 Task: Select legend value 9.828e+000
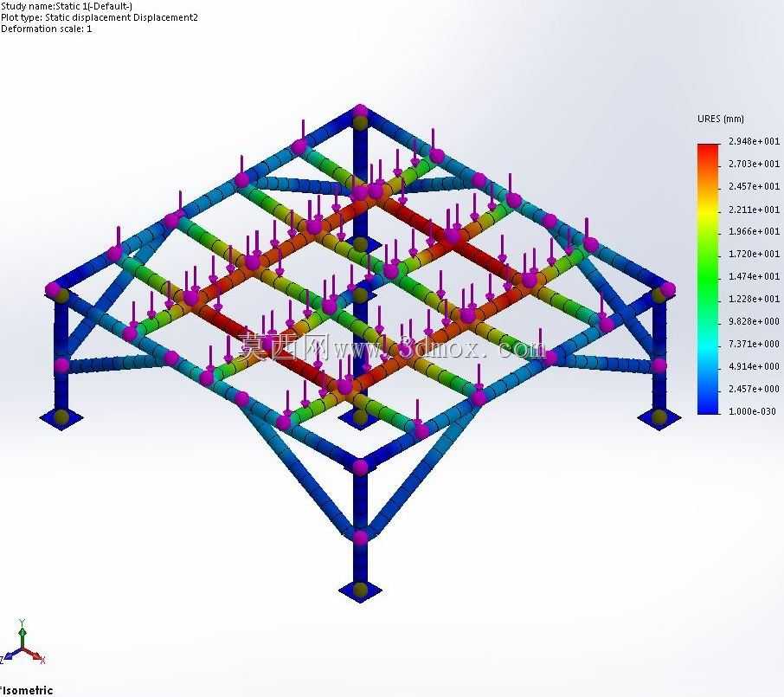[x=754, y=321]
